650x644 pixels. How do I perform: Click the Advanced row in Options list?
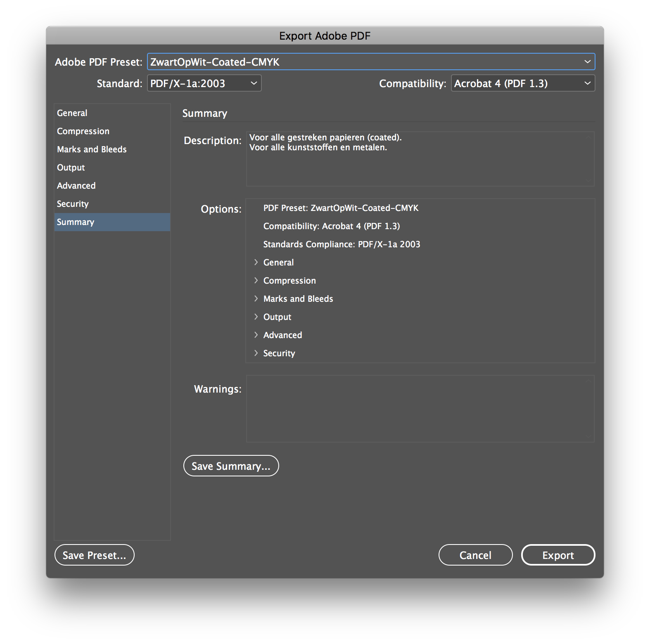click(420, 335)
